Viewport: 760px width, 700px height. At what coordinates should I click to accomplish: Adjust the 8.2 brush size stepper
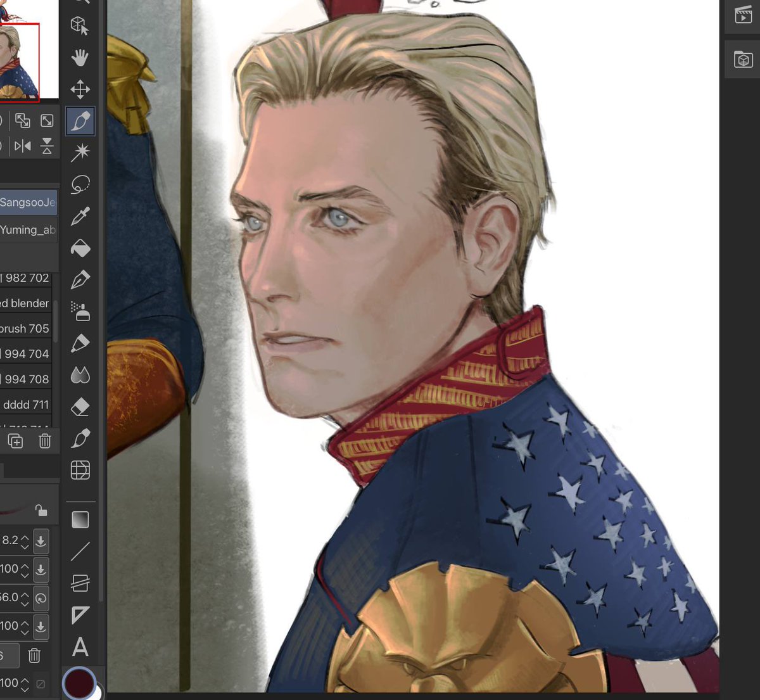tap(25, 541)
